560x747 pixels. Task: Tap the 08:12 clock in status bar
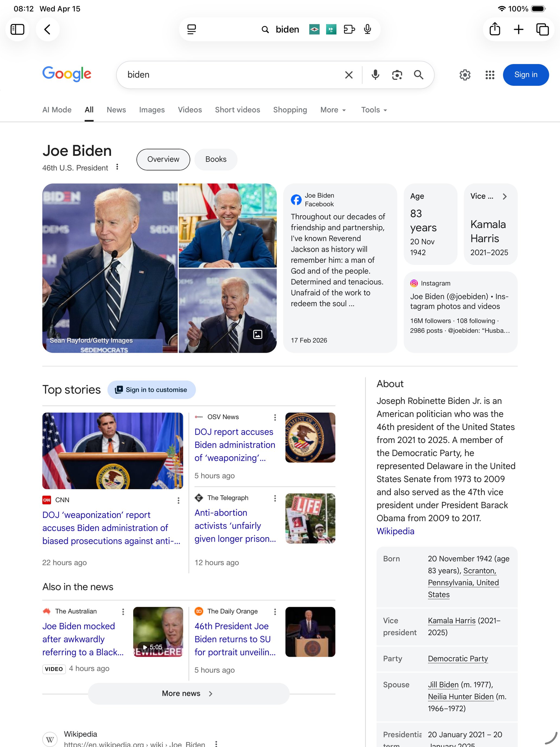24,9
